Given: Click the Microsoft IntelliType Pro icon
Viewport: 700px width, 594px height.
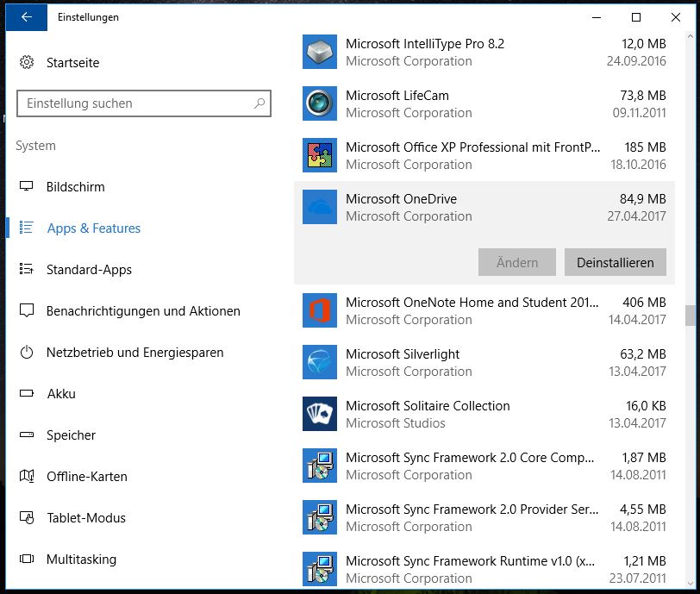Looking at the screenshot, I should tap(320, 53).
